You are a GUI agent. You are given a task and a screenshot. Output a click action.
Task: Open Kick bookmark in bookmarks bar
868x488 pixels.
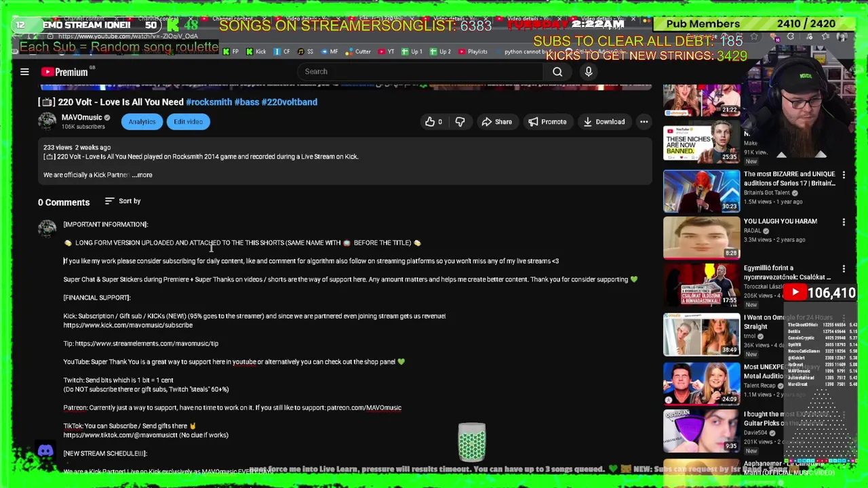pyautogui.click(x=256, y=52)
